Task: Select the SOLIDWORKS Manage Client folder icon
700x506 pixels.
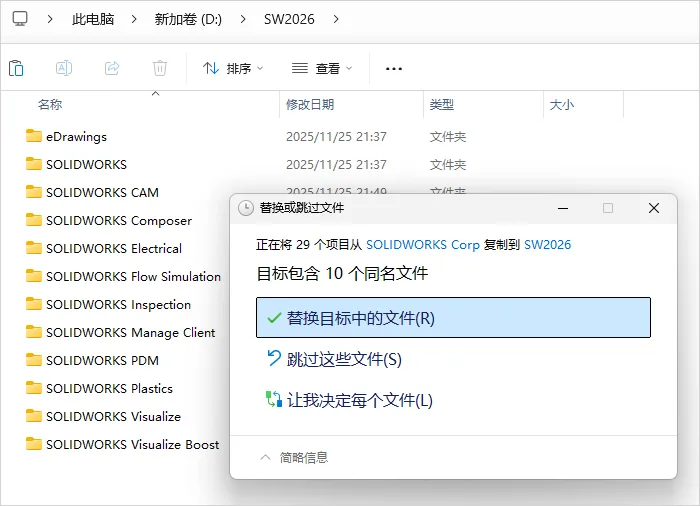Action: tap(34, 332)
